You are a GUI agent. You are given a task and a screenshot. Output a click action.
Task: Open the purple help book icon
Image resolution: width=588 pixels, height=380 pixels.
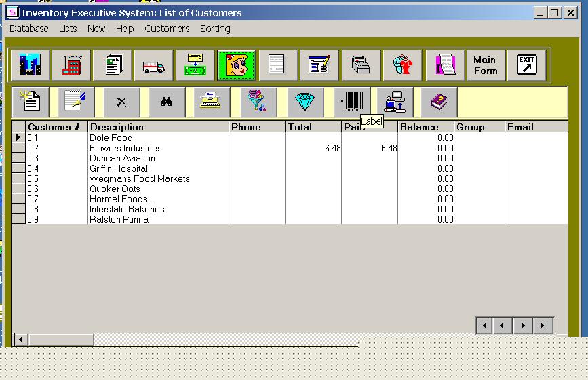(x=439, y=102)
